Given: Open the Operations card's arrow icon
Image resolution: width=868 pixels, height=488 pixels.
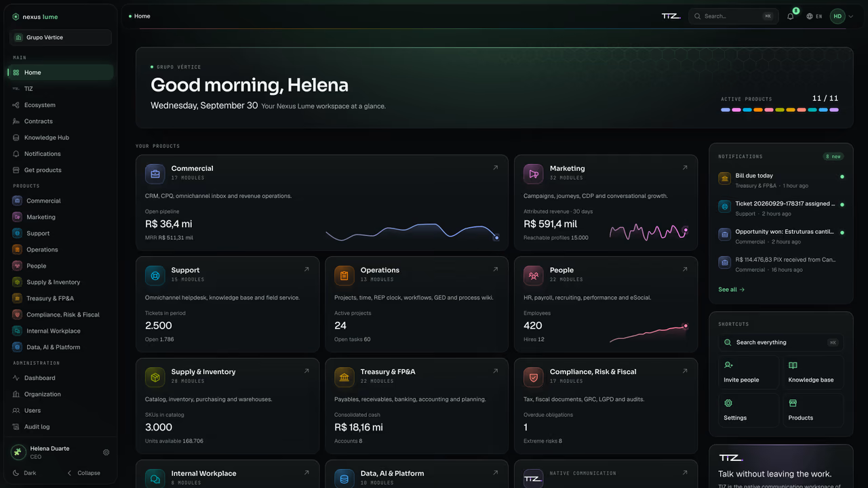Looking at the screenshot, I should coord(496,270).
